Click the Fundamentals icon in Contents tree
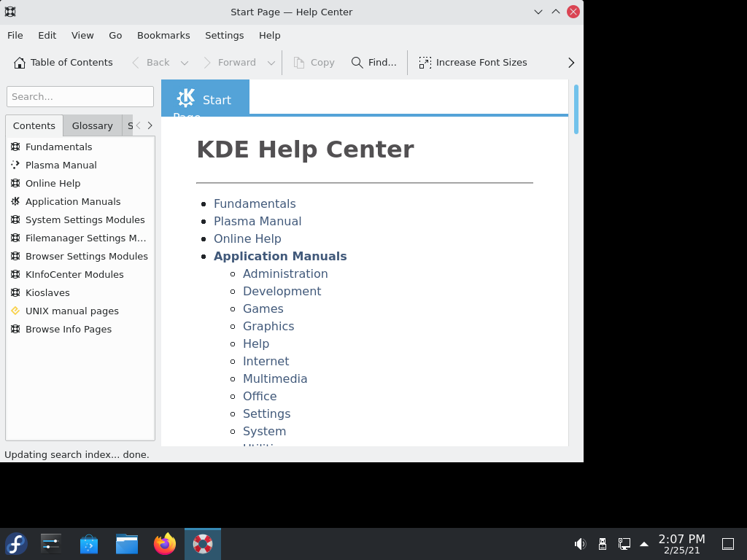The height and width of the screenshot is (560, 747). (x=15, y=147)
